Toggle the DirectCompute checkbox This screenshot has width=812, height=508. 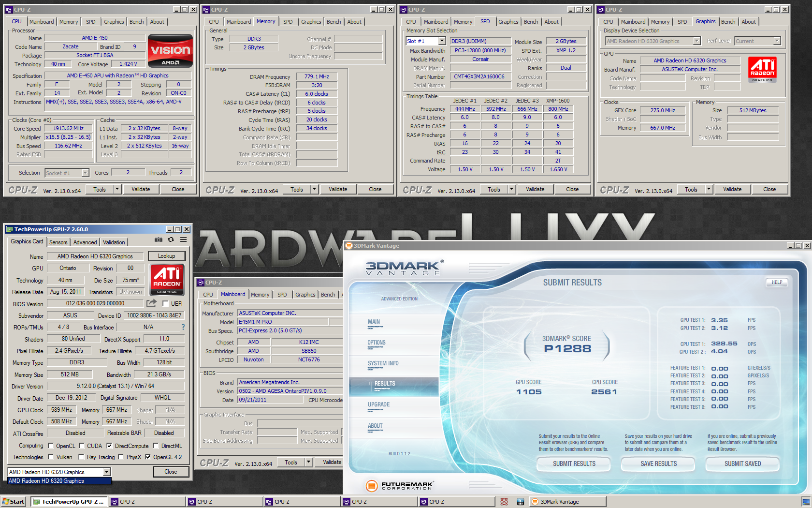[x=109, y=446]
